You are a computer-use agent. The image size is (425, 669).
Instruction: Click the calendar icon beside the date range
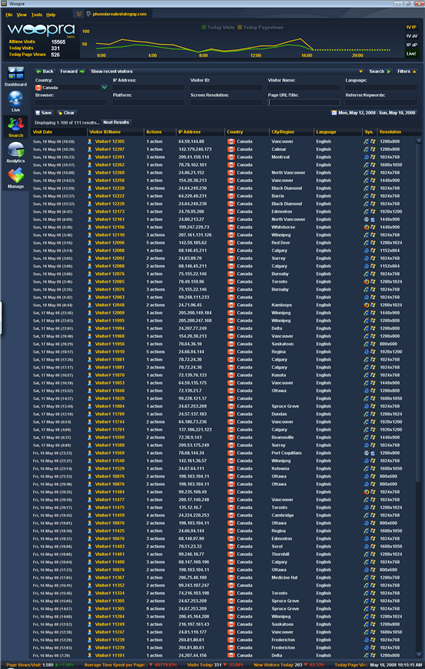334,113
